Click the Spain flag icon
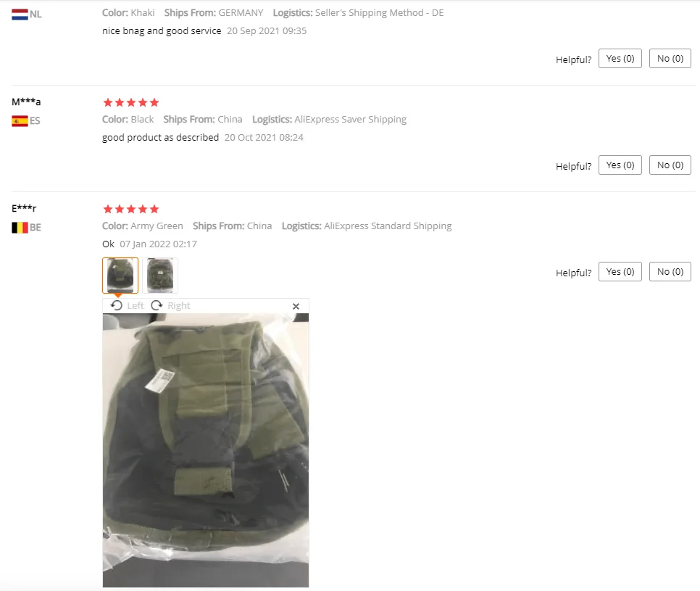Image resolution: width=700 pixels, height=591 pixels. tap(20, 121)
